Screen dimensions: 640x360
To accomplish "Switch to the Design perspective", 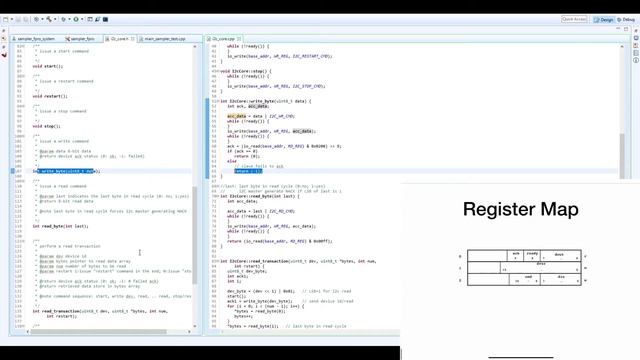I will (604, 20).
